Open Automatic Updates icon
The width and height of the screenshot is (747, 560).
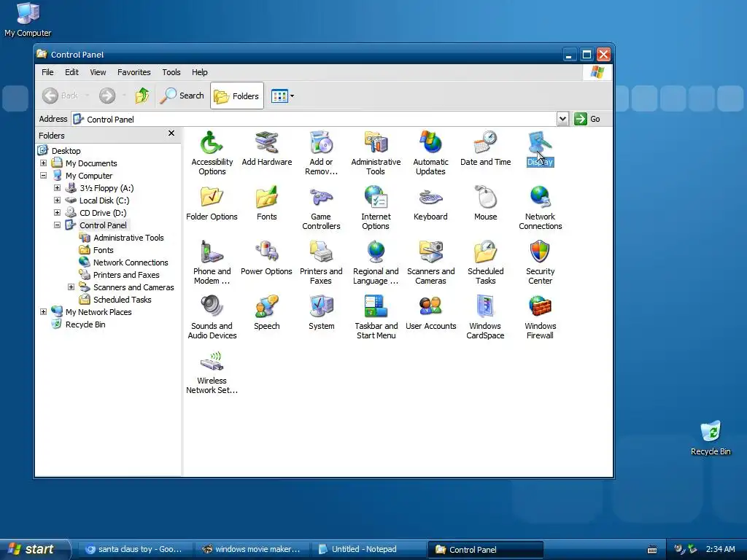[x=430, y=153]
